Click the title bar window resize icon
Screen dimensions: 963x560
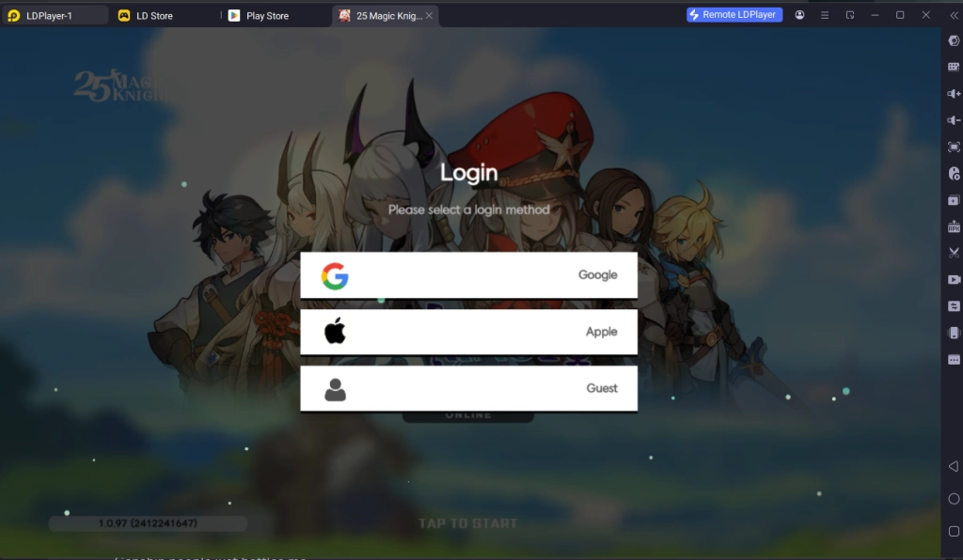[850, 15]
